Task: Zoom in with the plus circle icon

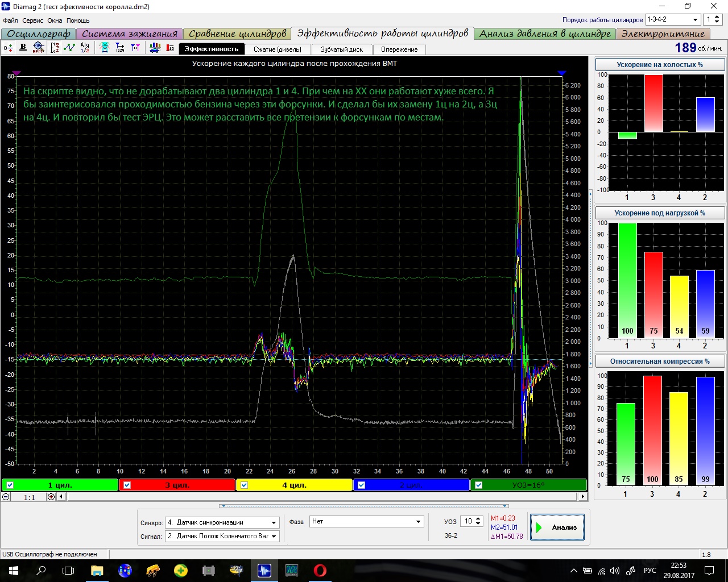Action: click(x=51, y=497)
